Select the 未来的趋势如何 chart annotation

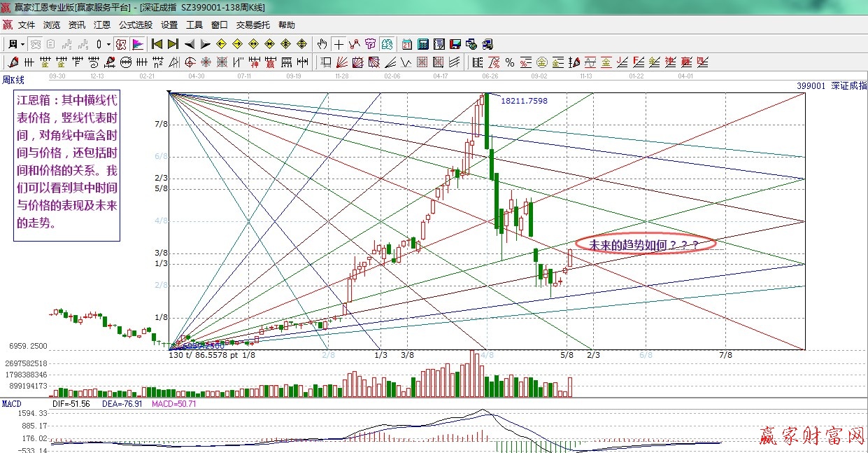pyautogui.click(x=642, y=244)
